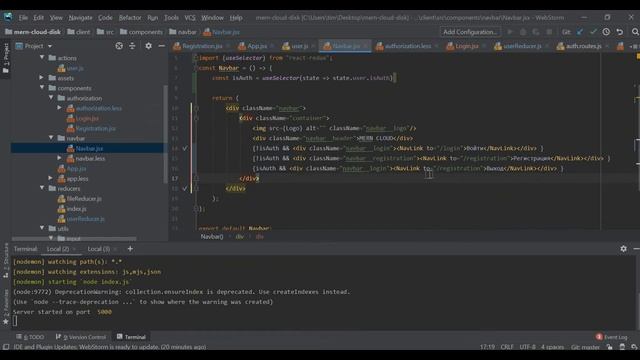Switch to Local (3) terminal tab
The width and height of the screenshot is (640, 360).
(x=98, y=249)
